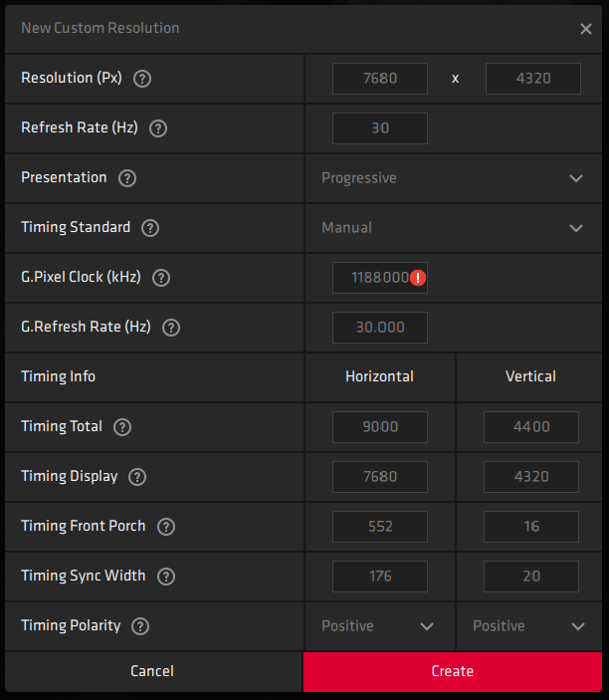Open the vertical Timing Polarity dropdown
This screenshot has height=700, width=609.
point(529,626)
